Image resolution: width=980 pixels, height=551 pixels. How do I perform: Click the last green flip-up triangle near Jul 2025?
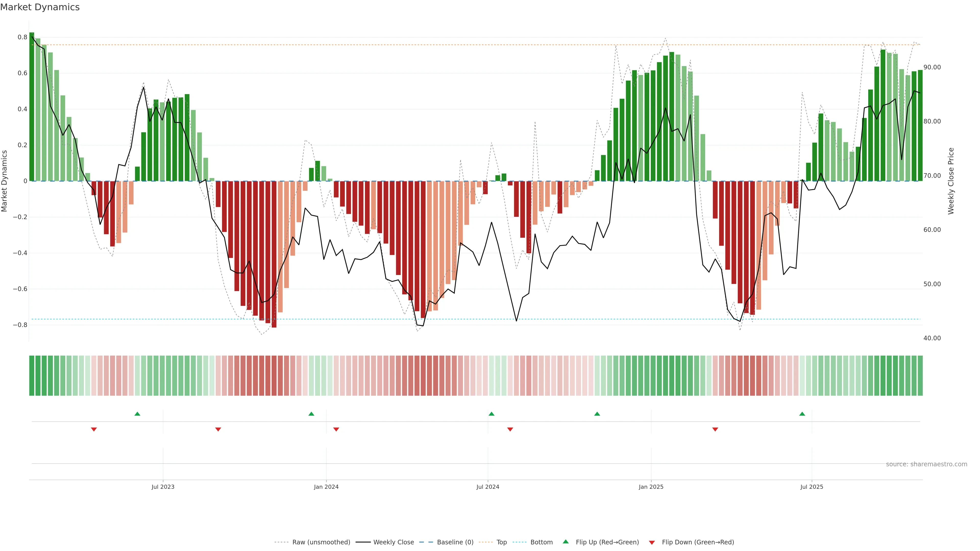coord(802,414)
